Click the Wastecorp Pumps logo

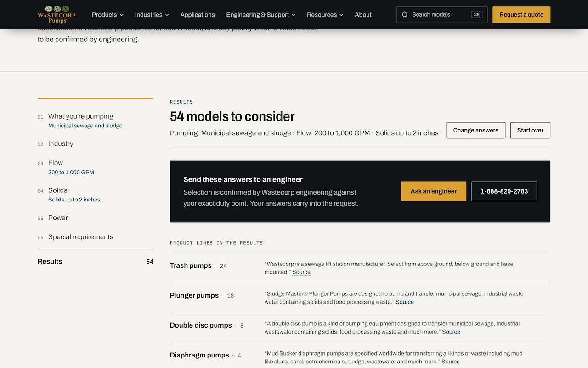point(57,14)
